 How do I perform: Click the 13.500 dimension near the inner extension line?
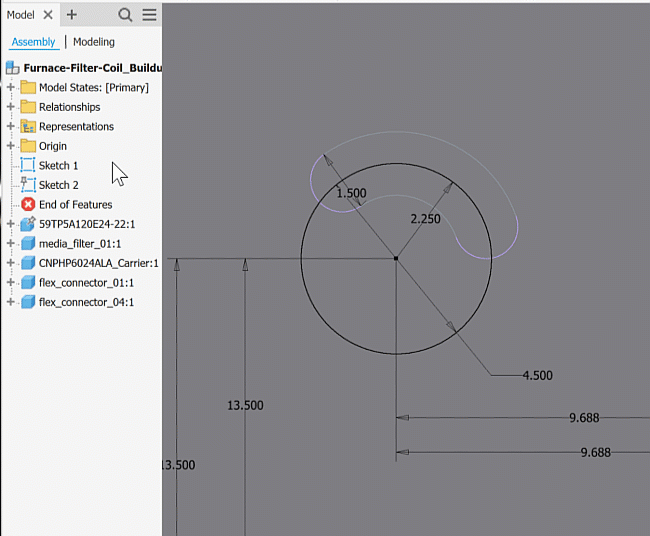click(x=245, y=405)
